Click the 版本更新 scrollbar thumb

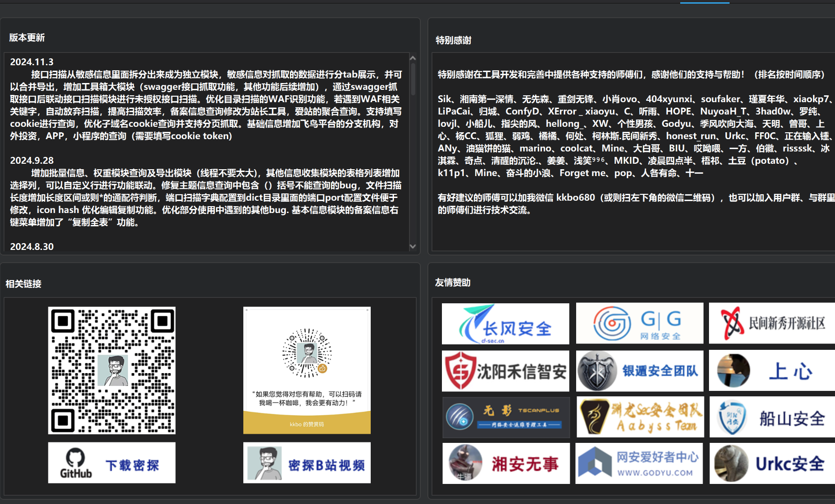(x=413, y=79)
